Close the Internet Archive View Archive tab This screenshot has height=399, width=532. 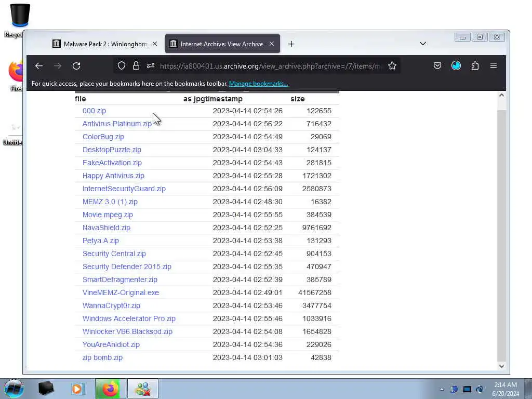click(x=271, y=44)
